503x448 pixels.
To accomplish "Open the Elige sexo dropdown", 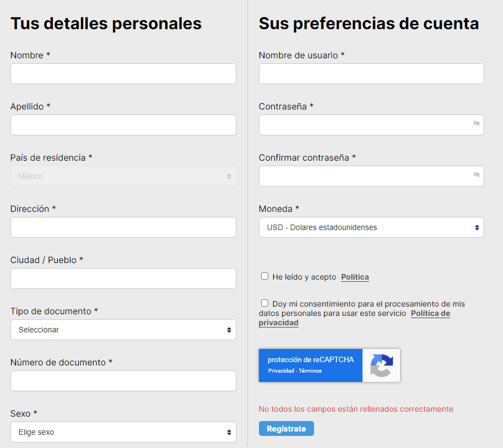I will coord(123,432).
